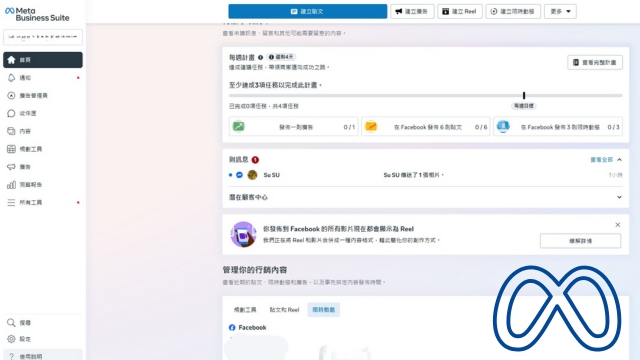
Task: Click the 建立 Reel button
Action: coord(460,11)
